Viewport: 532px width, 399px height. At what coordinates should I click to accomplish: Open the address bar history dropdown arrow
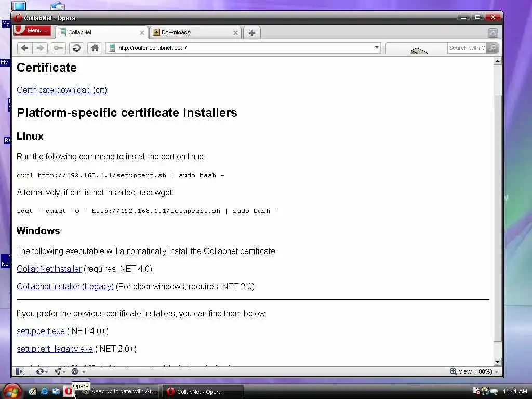coord(377,47)
